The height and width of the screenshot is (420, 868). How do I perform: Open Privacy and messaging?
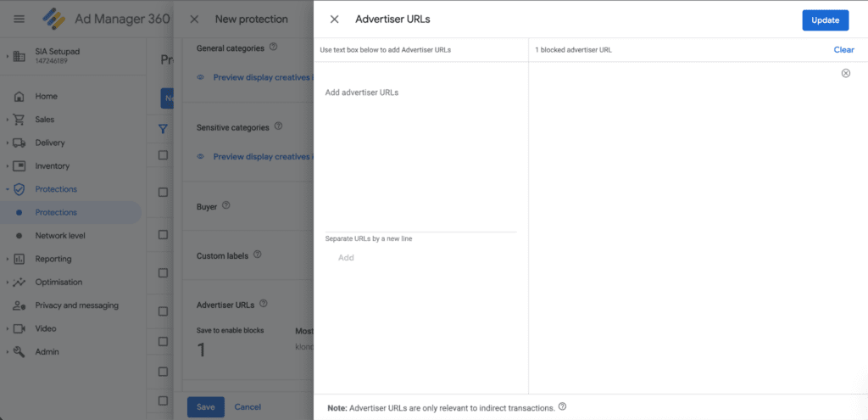click(x=77, y=305)
